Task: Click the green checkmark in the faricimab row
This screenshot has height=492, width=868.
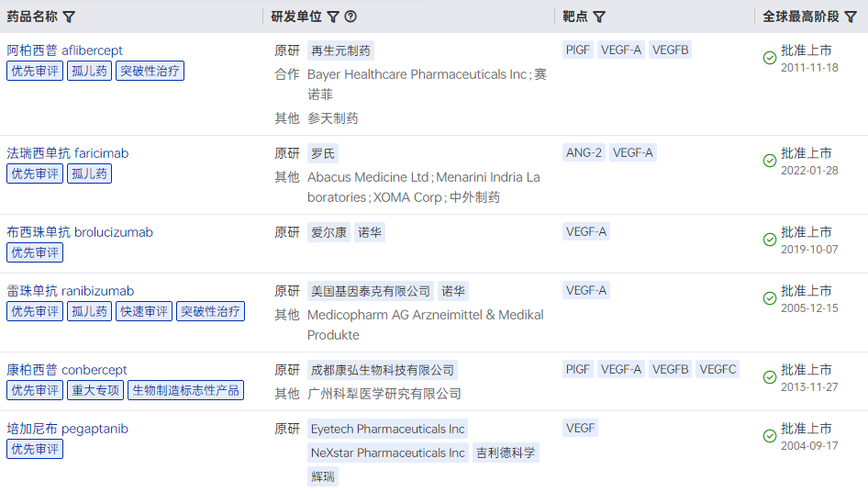Action: (770, 161)
